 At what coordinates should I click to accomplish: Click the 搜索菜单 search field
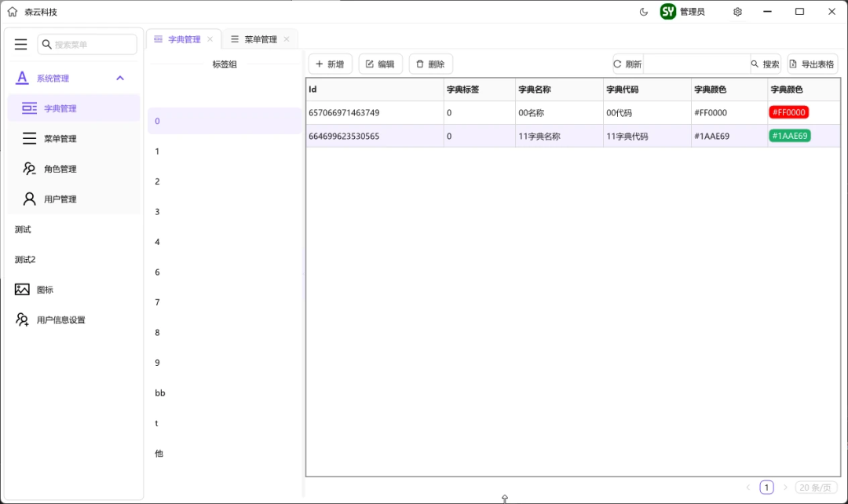tap(87, 44)
